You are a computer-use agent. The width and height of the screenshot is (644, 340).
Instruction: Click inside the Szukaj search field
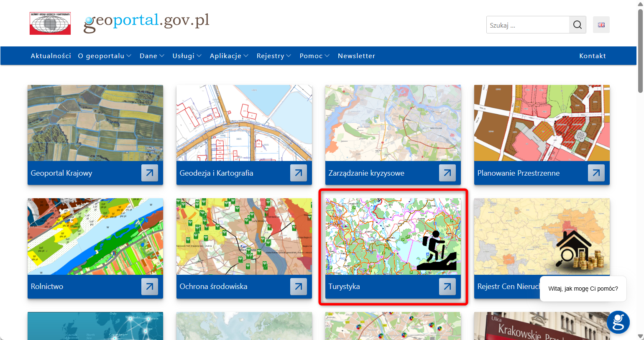[527, 25]
